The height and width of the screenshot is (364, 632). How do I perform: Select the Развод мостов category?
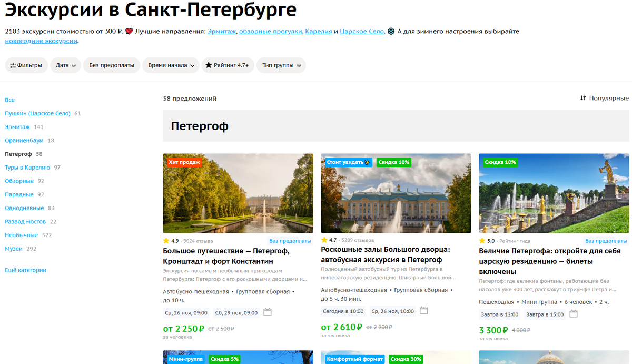tap(25, 222)
